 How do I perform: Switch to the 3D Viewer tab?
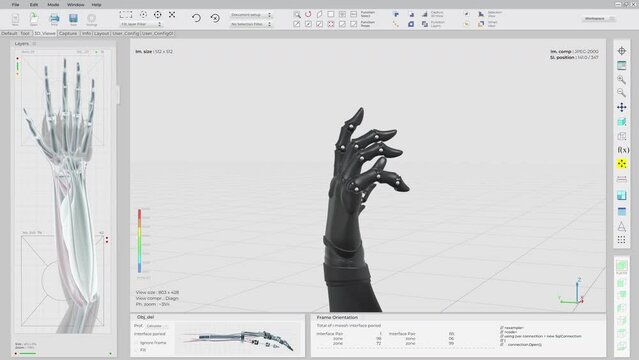(45, 33)
